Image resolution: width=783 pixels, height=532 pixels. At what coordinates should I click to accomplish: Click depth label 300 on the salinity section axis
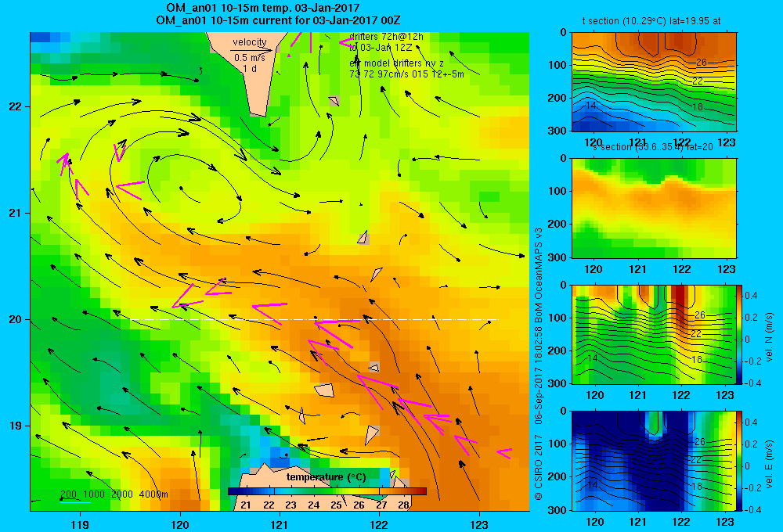(559, 257)
